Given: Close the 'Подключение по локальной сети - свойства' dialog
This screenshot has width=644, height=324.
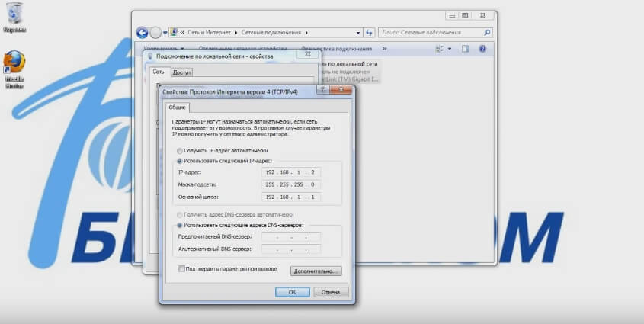Looking at the screenshot, I should (308, 54).
